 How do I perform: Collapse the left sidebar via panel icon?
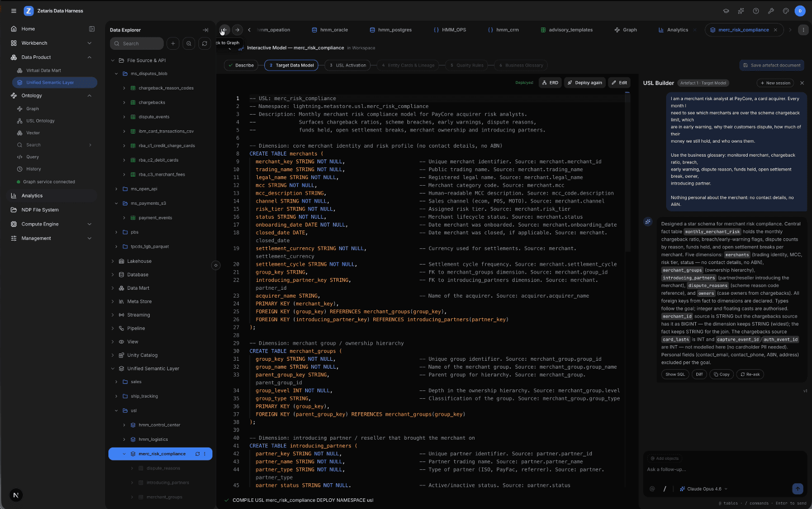point(92,29)
